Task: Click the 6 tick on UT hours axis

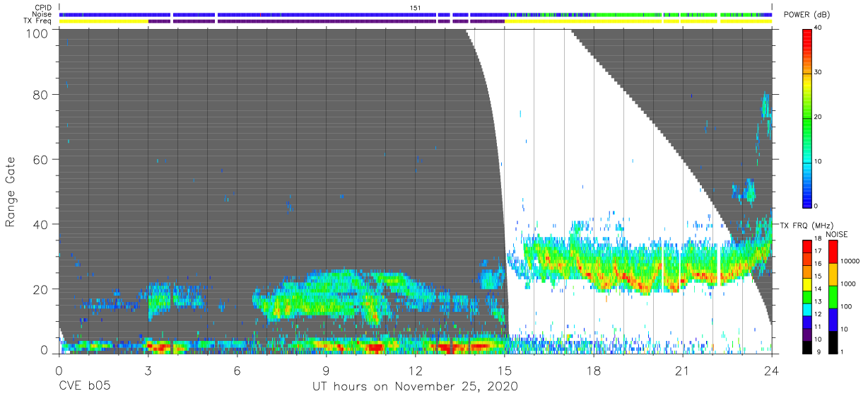Action: tap(237, 370)
